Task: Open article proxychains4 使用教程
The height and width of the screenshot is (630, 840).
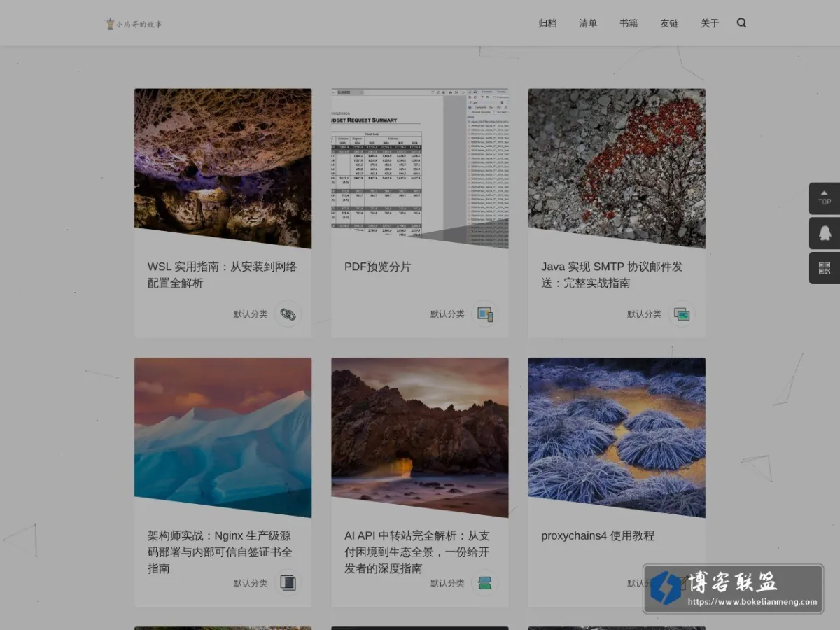Action: [x=598, y=535]
